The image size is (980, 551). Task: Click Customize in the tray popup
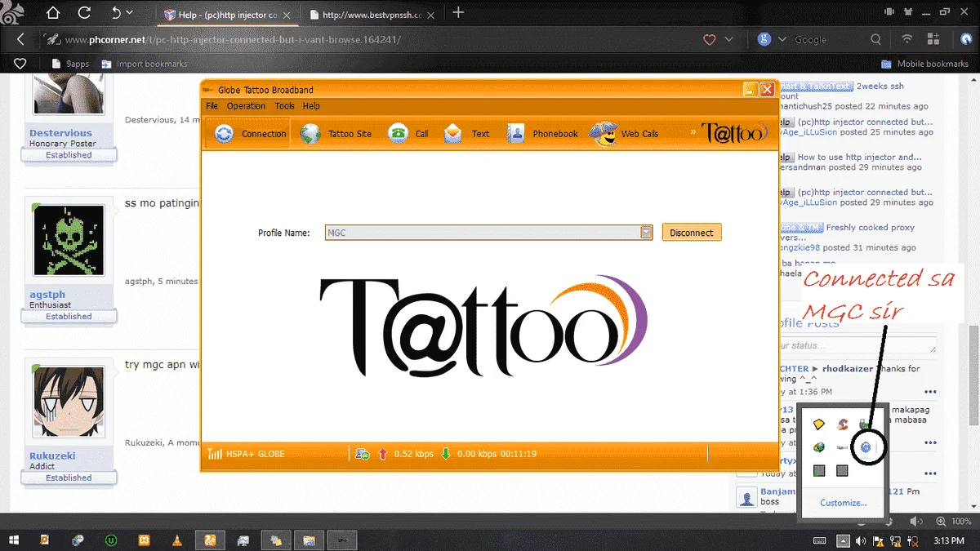pyautogui.click(x=843, y=503)
